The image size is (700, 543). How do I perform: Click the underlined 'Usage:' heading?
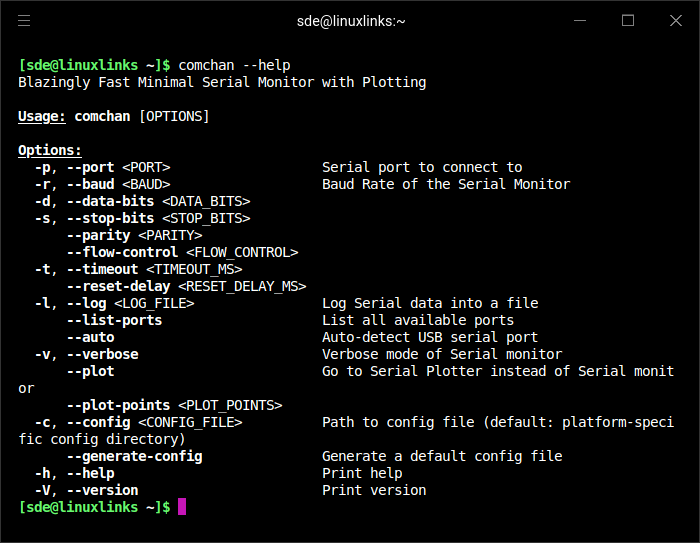tap(42, 116)
